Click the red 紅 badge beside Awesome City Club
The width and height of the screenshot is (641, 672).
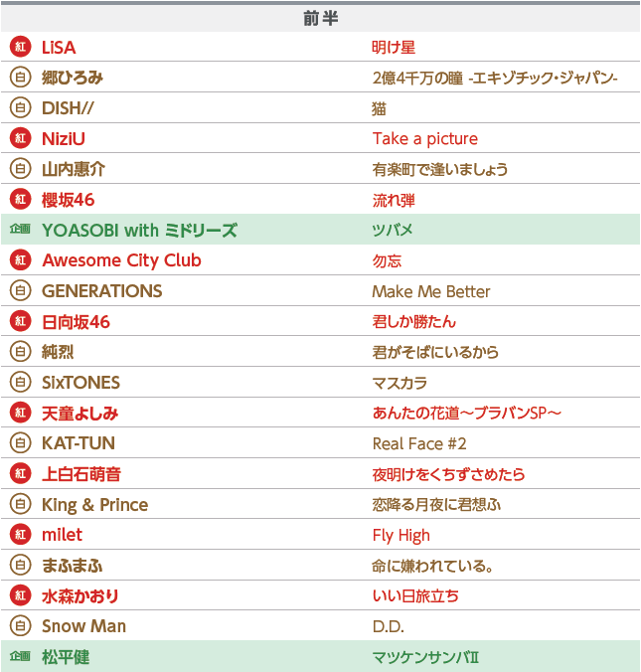20,260
